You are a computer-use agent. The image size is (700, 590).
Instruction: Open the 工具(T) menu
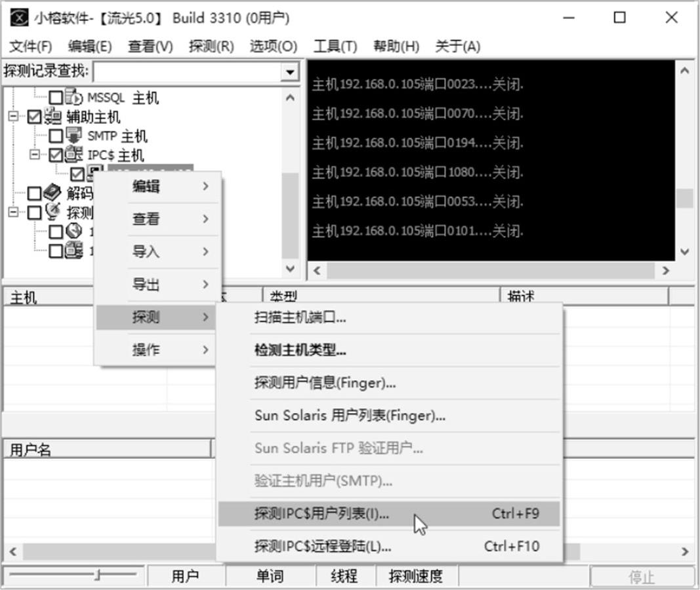(335, 47)
